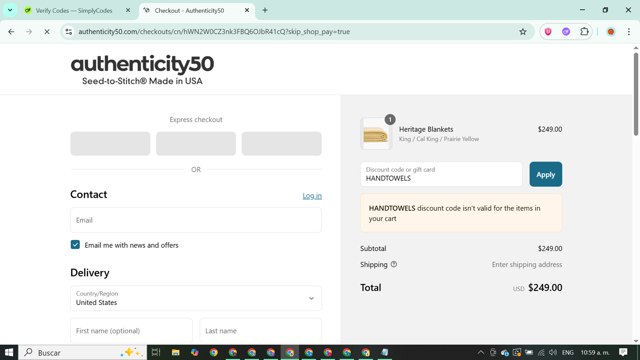Open Task View on the taskbar
The height and width of the screenshot is (360, 640).
point(156,352)
